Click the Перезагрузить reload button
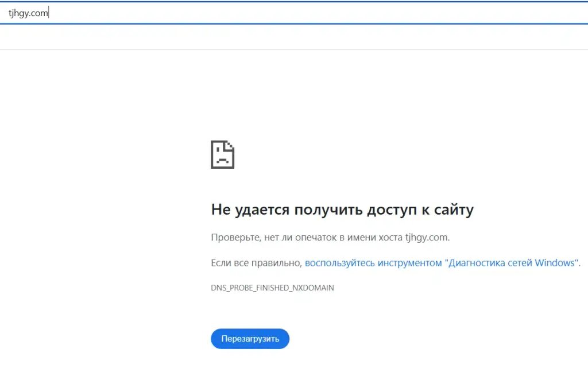The image size is (588, 376). [x=250, y=339]
